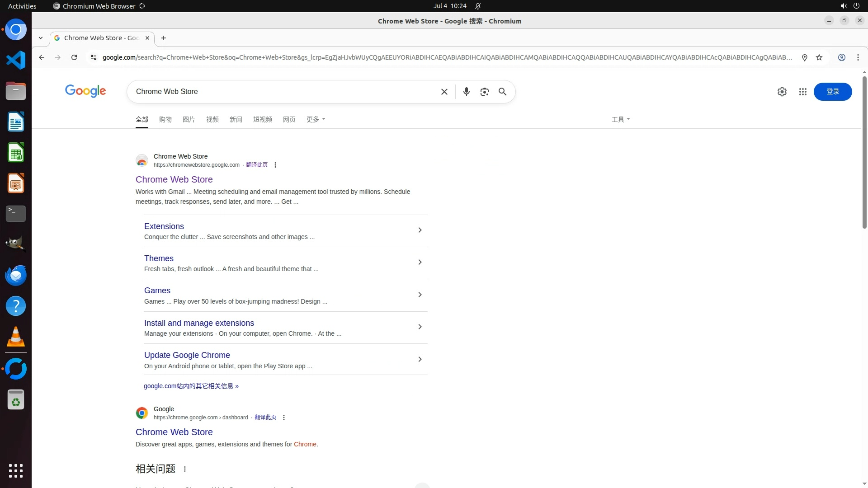The width and height of the screenshot is (868, 488).
Task: Expand the 更多 search filter dropdown
Action: [316, 119]
